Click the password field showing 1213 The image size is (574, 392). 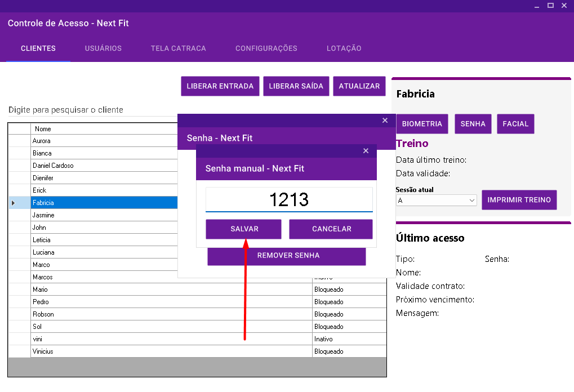(289, 199)
